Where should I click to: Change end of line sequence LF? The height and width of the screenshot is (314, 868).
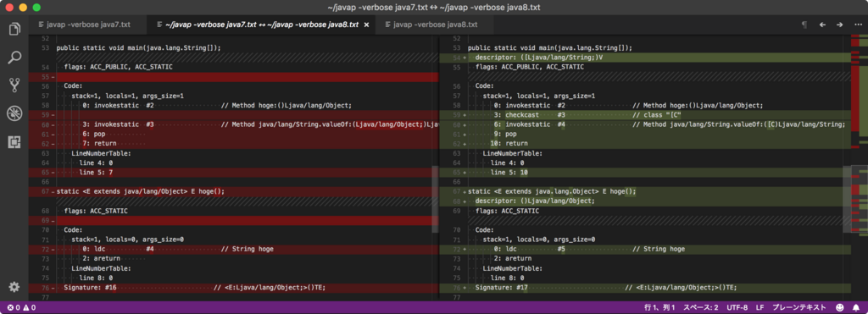[x=760, y=307]
